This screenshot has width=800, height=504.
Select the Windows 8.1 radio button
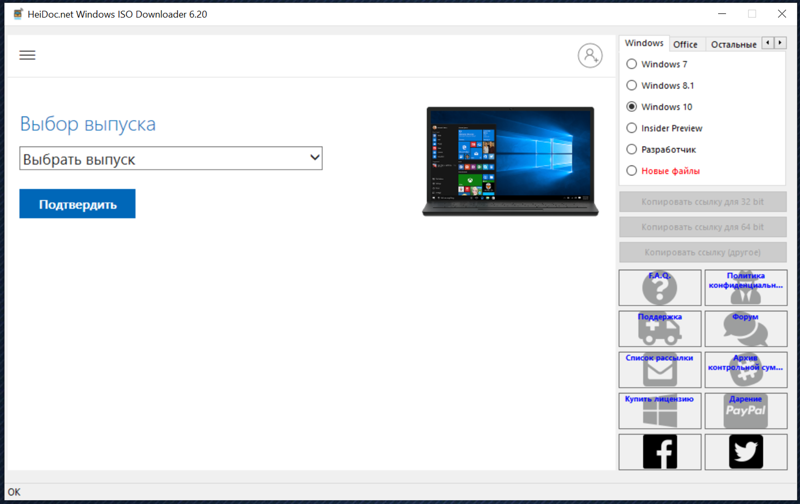pos(632,85)
